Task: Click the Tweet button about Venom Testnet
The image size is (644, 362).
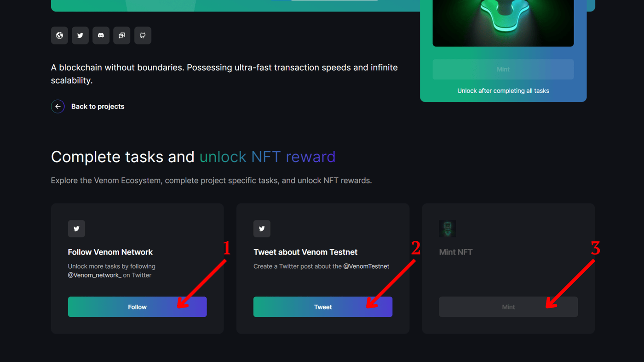Action: pos(323,306)
